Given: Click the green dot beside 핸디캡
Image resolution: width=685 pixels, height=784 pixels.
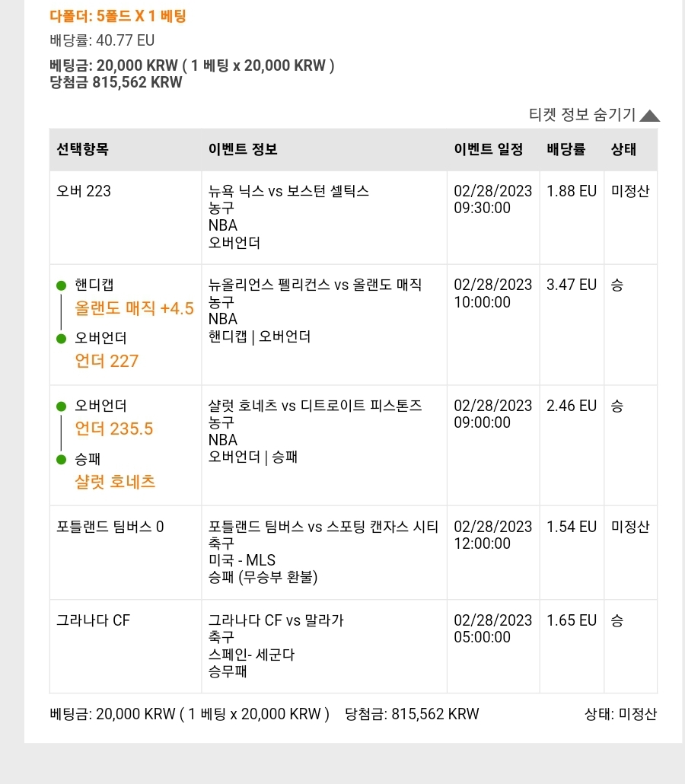Looking at the screenshot, I should pyautogui.click(x=62, y=285).
